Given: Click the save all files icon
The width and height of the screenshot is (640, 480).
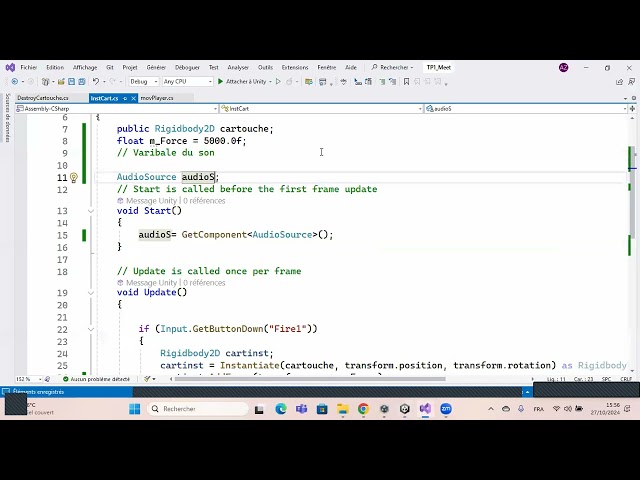Looking at the screenshot, I should point(82,82).
